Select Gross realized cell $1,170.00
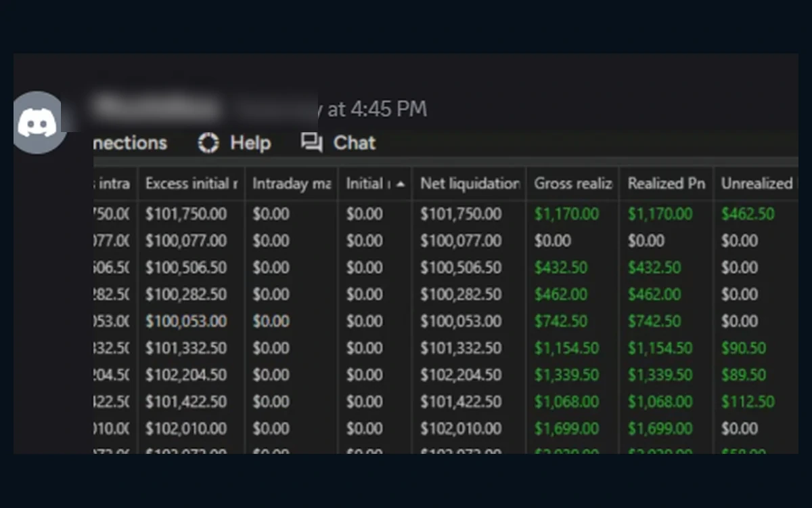Screen dimensions: 812x508 pyautogui.click(x=567, y=214)
